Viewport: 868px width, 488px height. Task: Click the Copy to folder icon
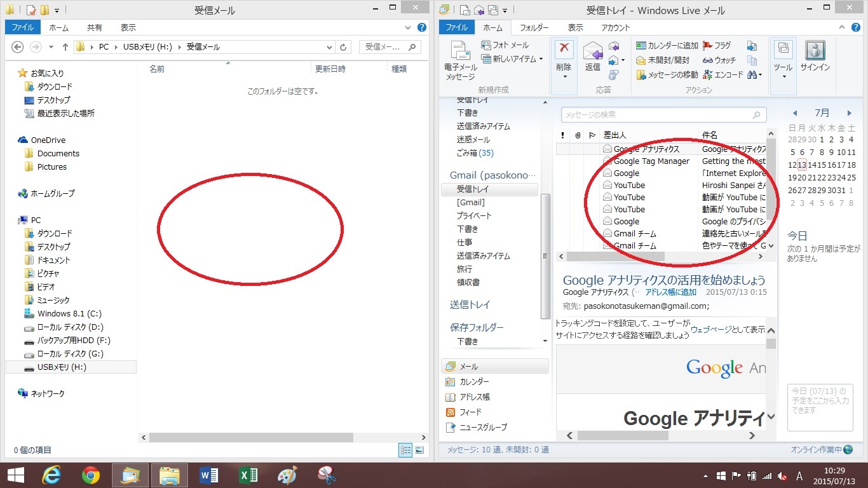click(752, 46)
